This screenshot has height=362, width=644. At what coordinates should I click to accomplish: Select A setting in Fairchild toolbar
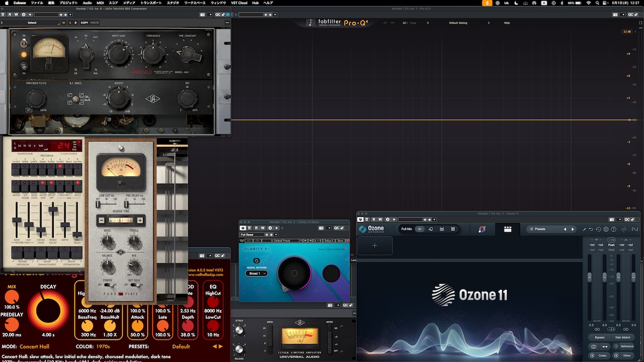coord(70,23)
